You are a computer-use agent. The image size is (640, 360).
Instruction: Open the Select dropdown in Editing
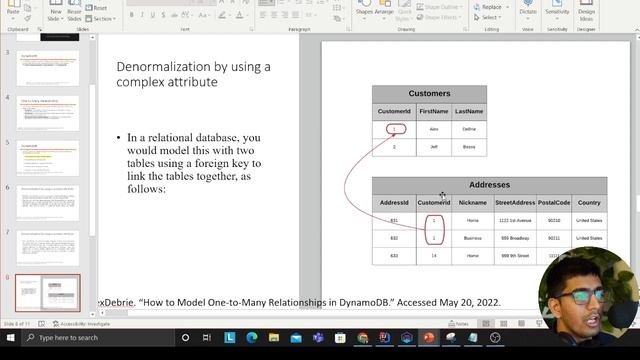tap(487, 18)
